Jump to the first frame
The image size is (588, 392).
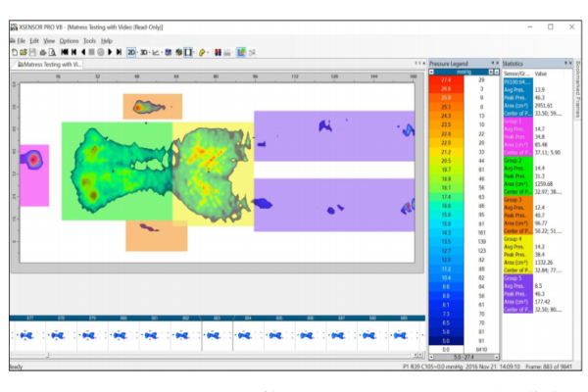[65, 51]
